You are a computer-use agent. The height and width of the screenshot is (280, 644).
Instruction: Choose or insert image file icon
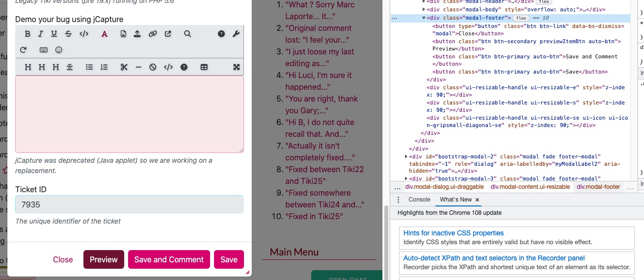coord(123,34)
